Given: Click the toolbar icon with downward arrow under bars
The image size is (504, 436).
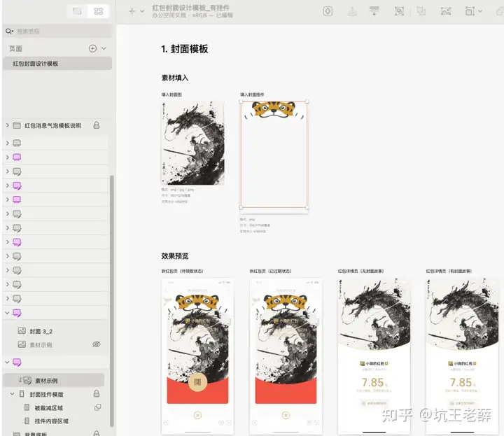Looking at the screenshot, I should pyautogui.click(x=374, y=11).
